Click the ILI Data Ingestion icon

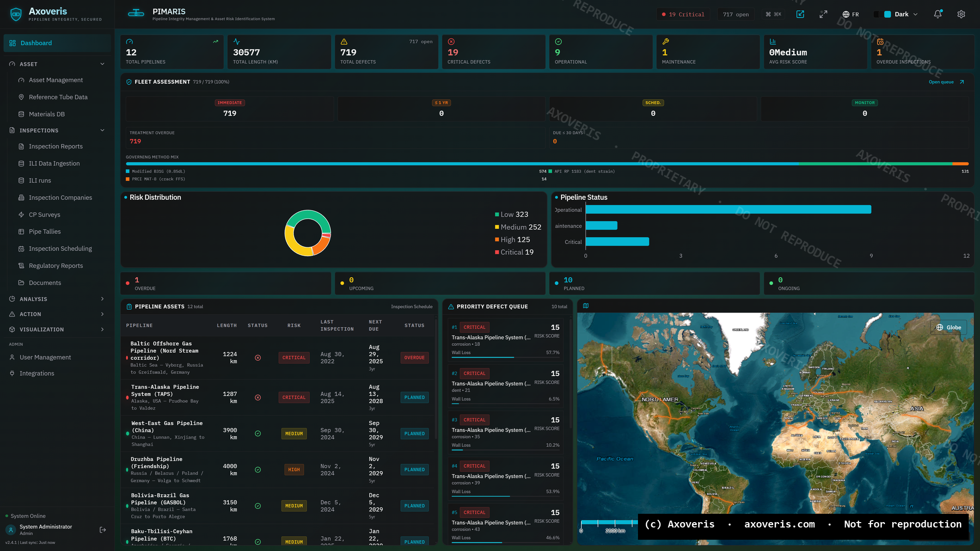pyautogui.click(x=21, y=164)
